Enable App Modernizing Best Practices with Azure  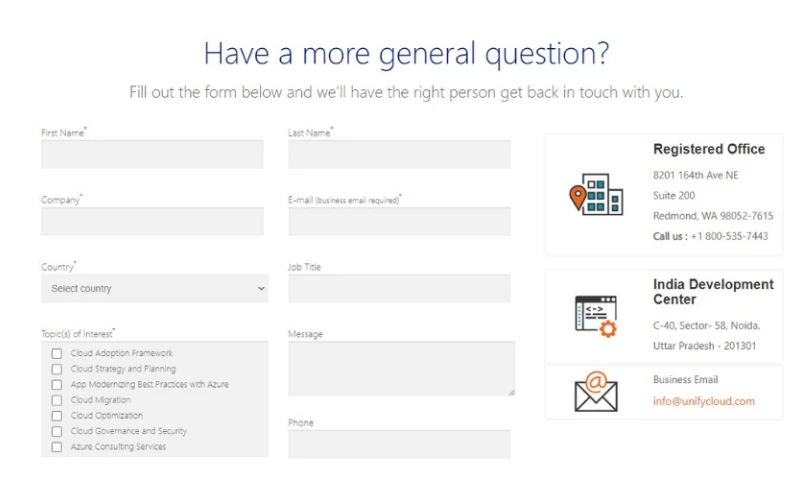coord(57,385)
